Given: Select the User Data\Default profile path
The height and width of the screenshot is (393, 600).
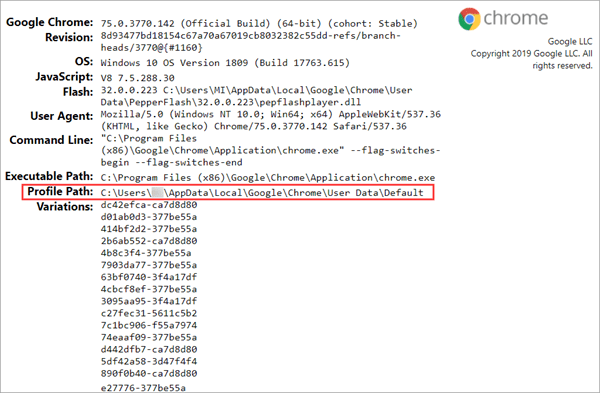Looking at the screenshot, I should point(262,193).
